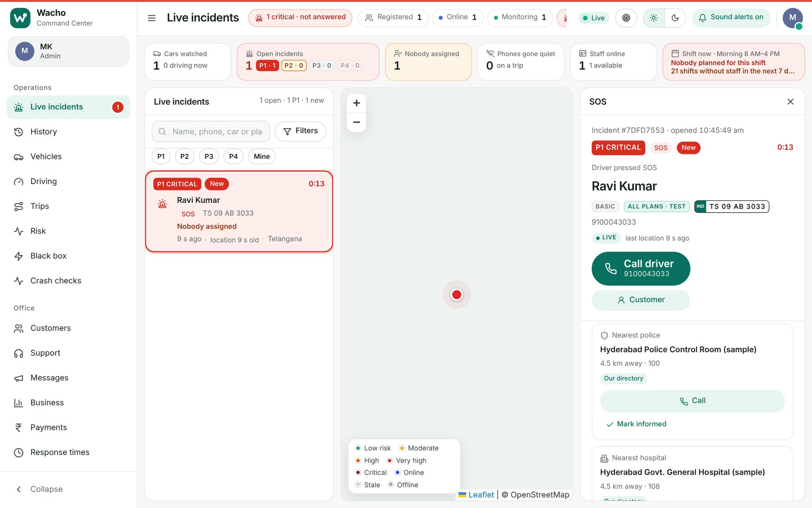Switch to dark theme moon icon
The height and width of the screenshot is (508, 812).
tap(675, 18)
